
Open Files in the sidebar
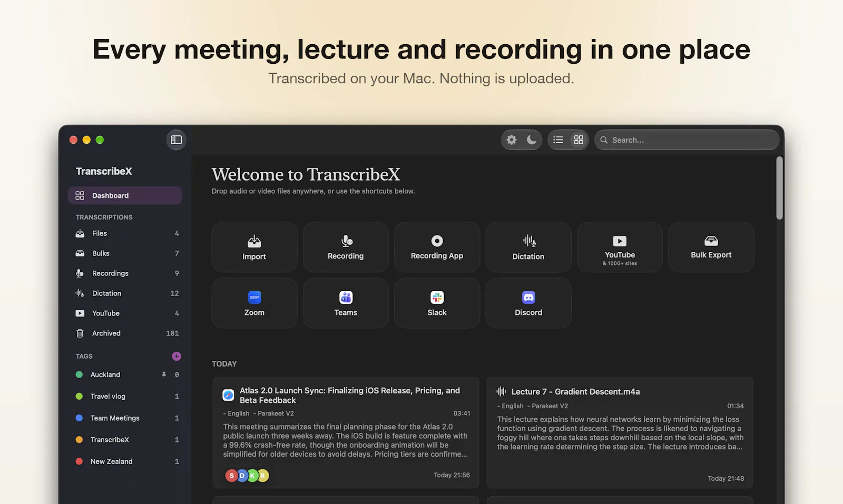click(x=125, y=233)
